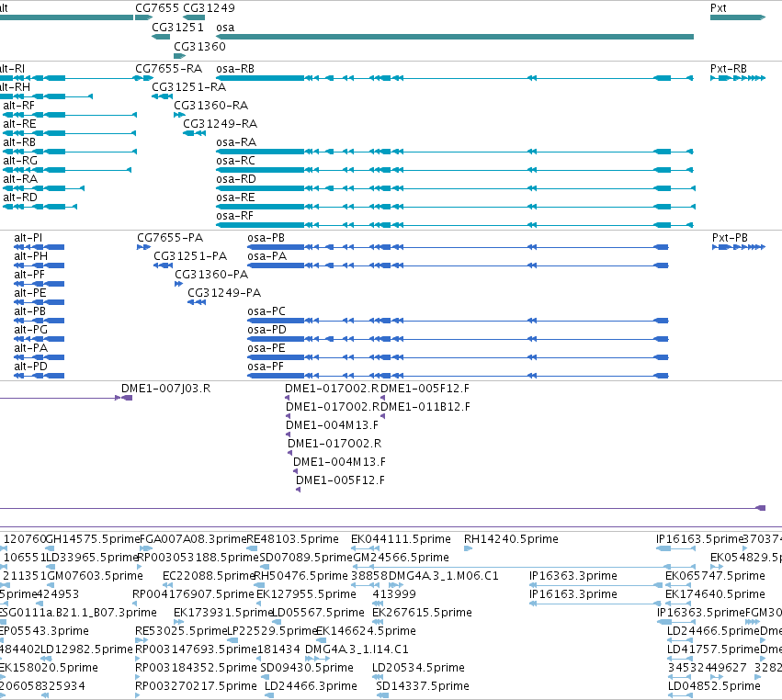
Task: Select EST label EK174640.5prime
Action: [x=715, y=594]
